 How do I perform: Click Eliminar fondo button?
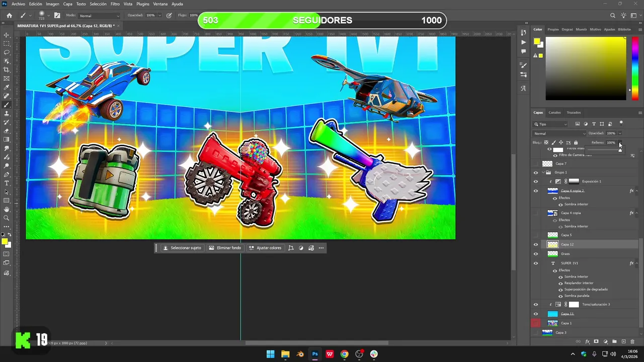(225, 248)
